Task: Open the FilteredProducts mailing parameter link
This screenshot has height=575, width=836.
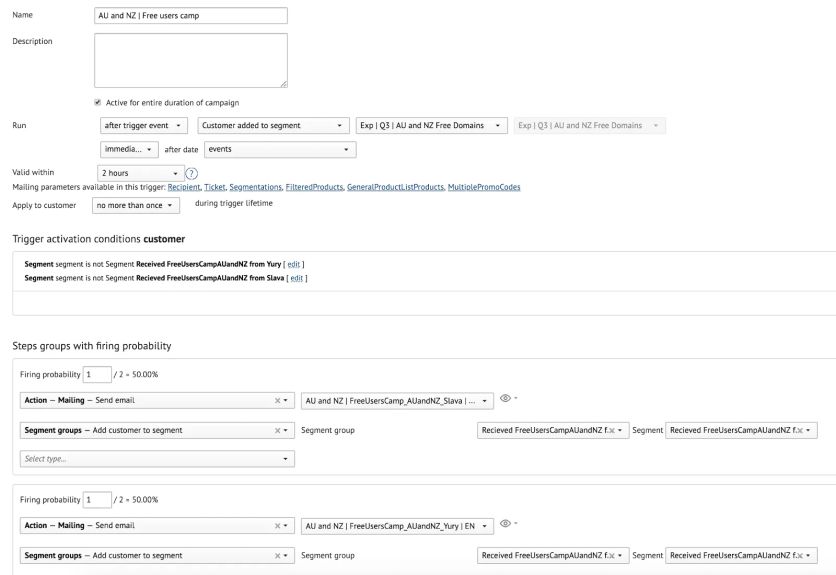Action: click(x=314, y=187)
